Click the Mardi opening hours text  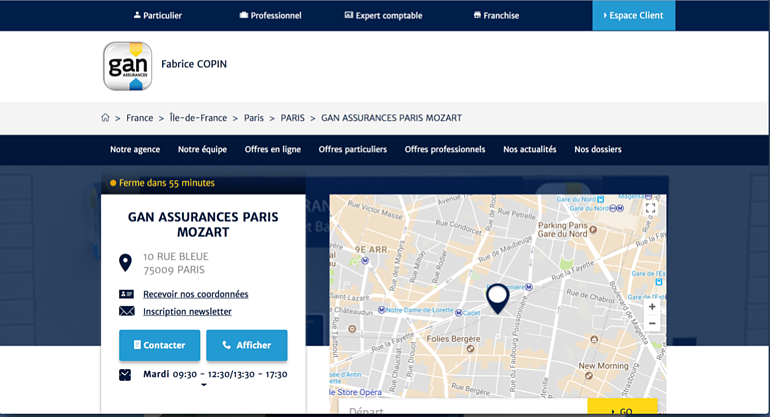(215, 374)
